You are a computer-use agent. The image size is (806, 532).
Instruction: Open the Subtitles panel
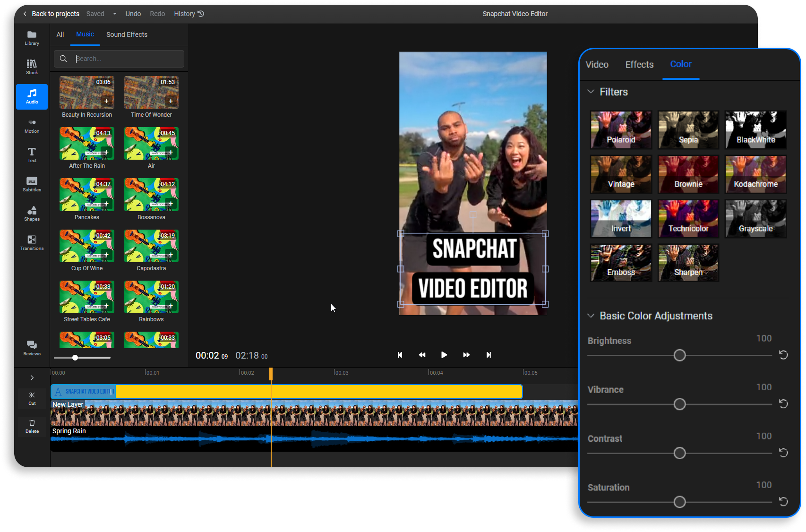coord(32,184)
